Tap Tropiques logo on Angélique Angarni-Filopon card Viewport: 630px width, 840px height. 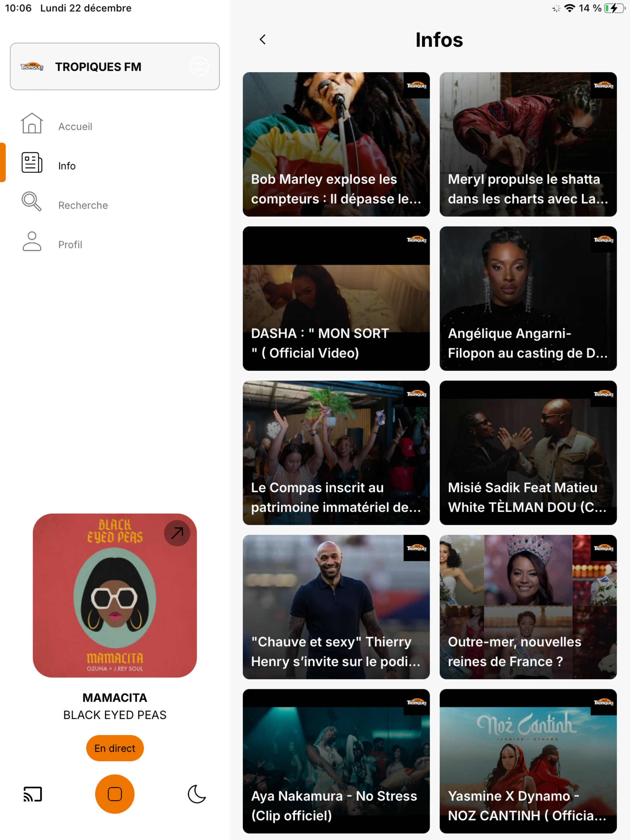[603, 240]
